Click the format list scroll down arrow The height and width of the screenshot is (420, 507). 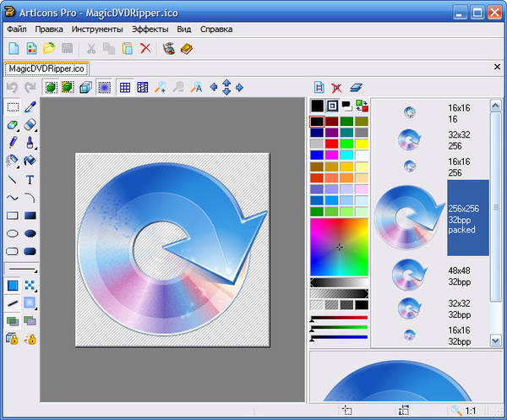pos(496,340)
